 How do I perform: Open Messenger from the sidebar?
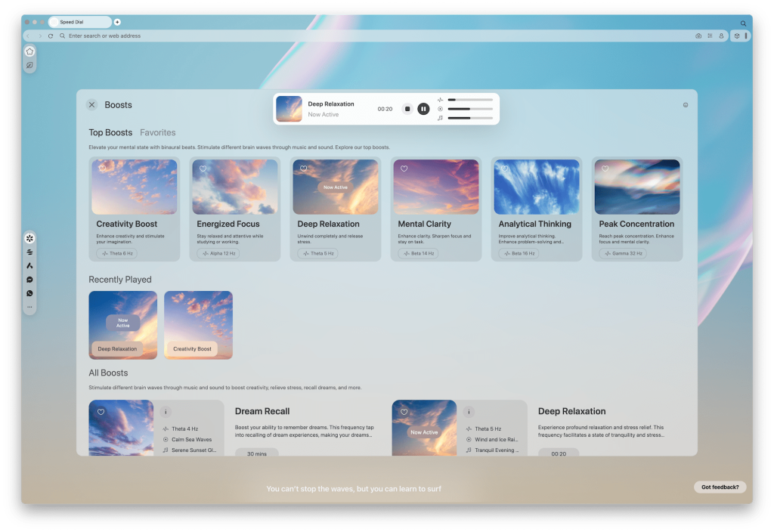pyautogui.click(x=29, y=280)
